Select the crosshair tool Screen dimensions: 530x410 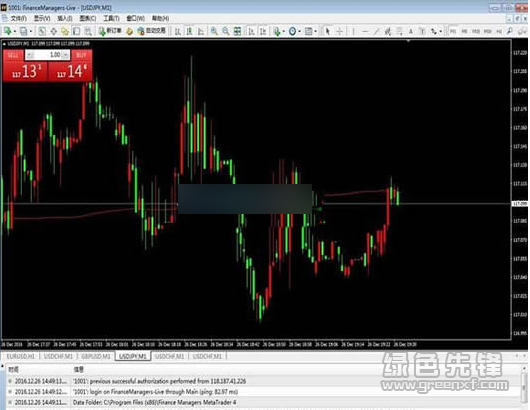(x=339, y=31)
